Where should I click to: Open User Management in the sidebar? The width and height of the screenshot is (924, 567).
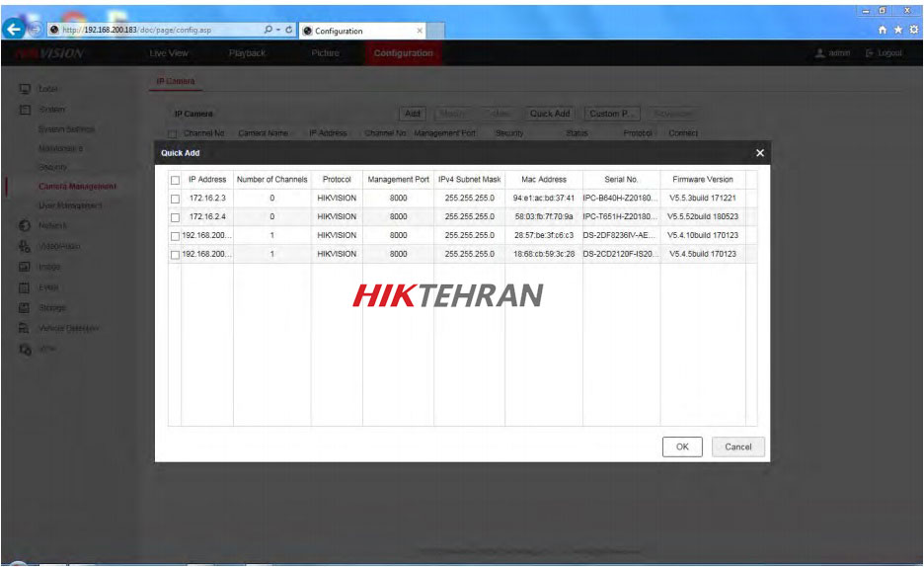click(70, 205)
